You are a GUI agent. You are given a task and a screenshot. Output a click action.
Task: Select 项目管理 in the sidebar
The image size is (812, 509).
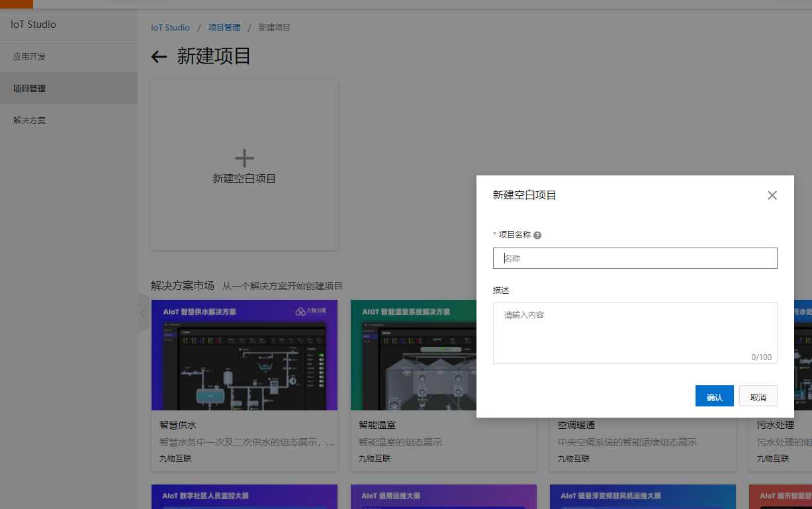point(69,88)
